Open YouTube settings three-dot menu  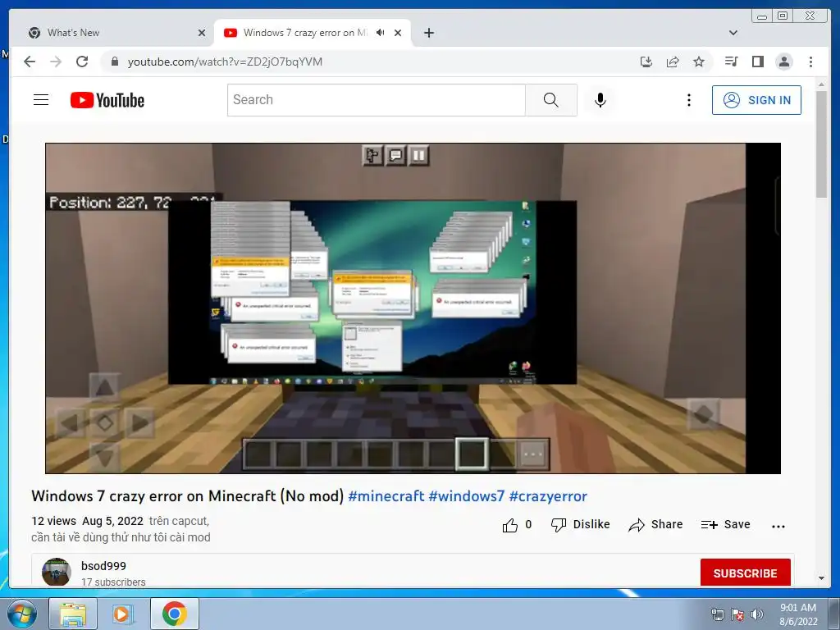pyautogui.click(x=689, y=100)
